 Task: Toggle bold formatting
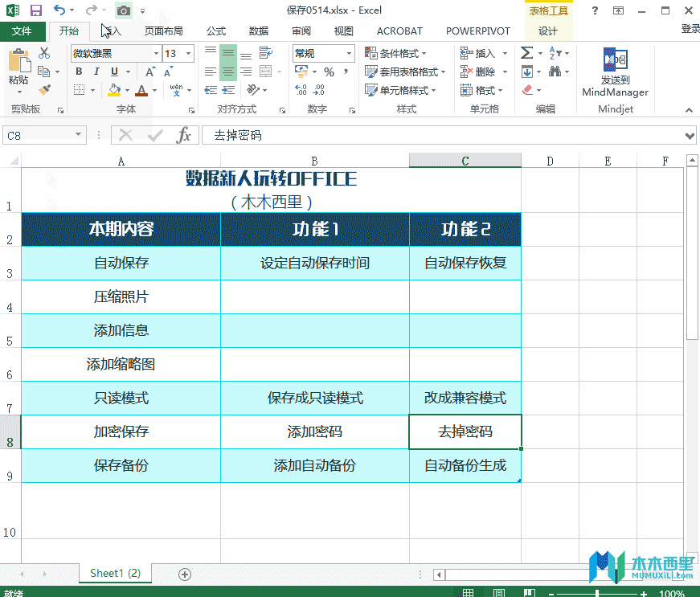coord(79,72)
